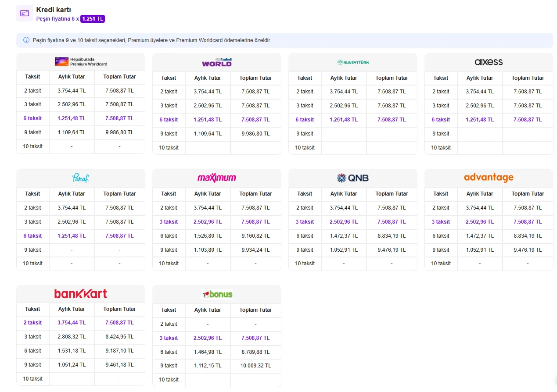Click the info icon in the blue banner
The image size is (557, 392).
click(x=26, y=40)
